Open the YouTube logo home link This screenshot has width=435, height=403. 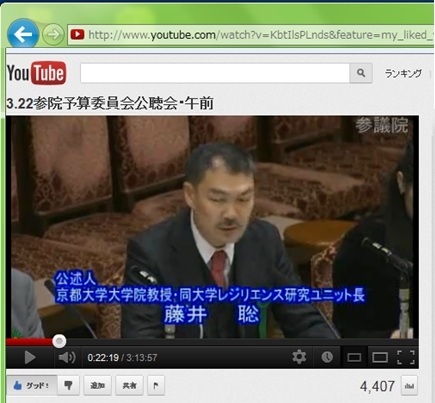pyautogui.click(x=36, y=73)
